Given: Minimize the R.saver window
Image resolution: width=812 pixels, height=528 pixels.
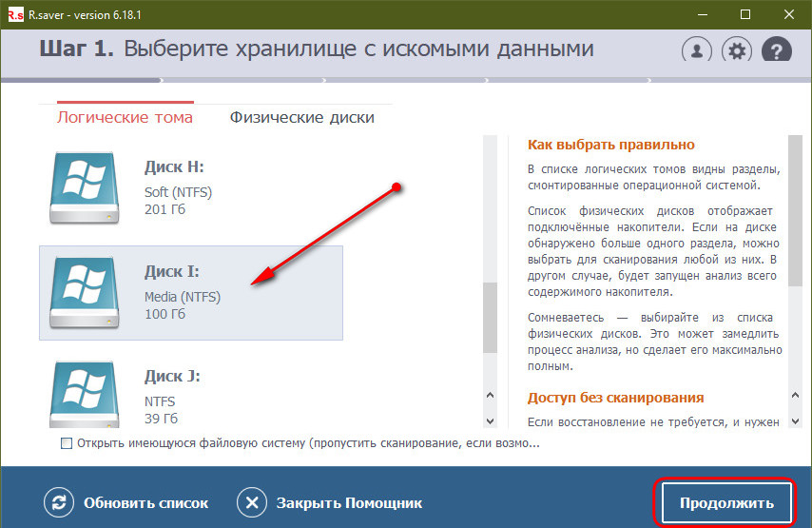Looking at the screenshot, I should coord(703,14).
